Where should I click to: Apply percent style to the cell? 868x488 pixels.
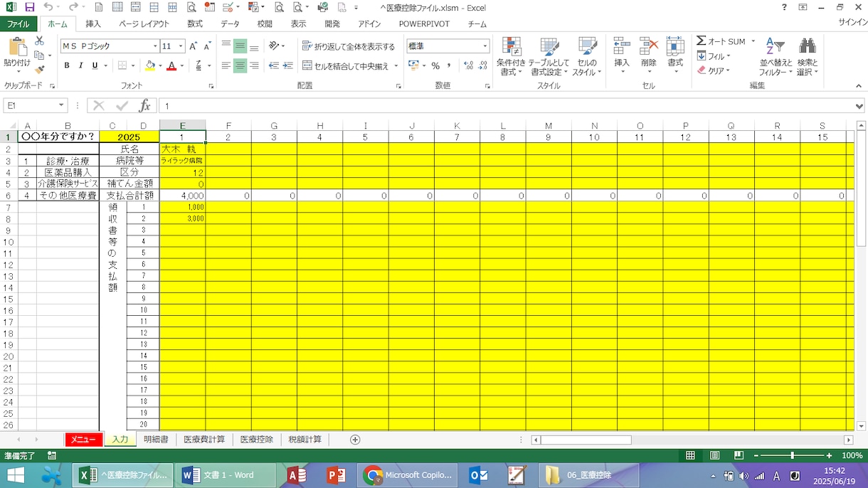coord(435,65)
